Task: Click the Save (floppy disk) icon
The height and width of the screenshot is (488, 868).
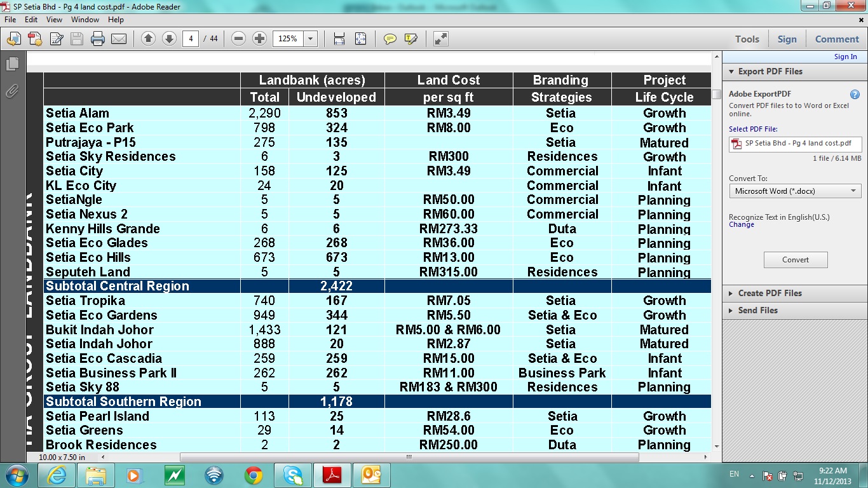Action: [x=77, y=39]
